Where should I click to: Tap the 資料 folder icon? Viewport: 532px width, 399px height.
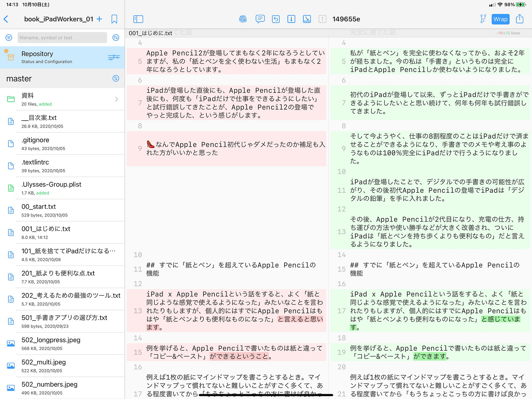click(11, 99)
